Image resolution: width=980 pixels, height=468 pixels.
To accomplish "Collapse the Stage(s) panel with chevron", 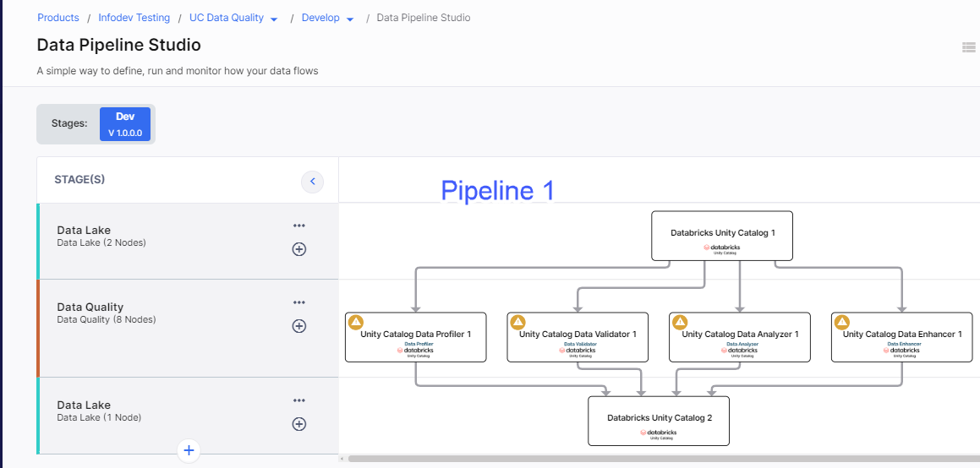I will point(313,182).
